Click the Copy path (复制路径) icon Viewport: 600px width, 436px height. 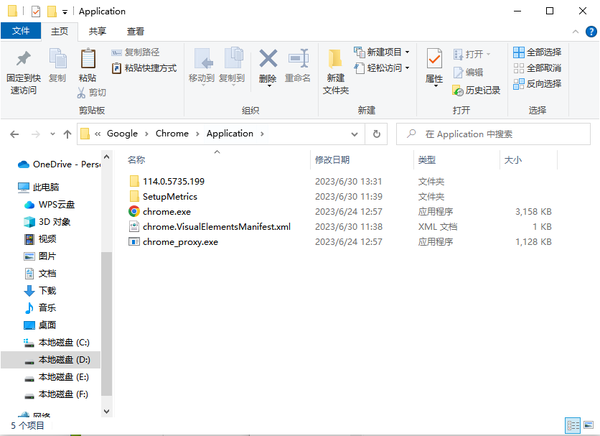pyautogui.click(x=116, y=52)
